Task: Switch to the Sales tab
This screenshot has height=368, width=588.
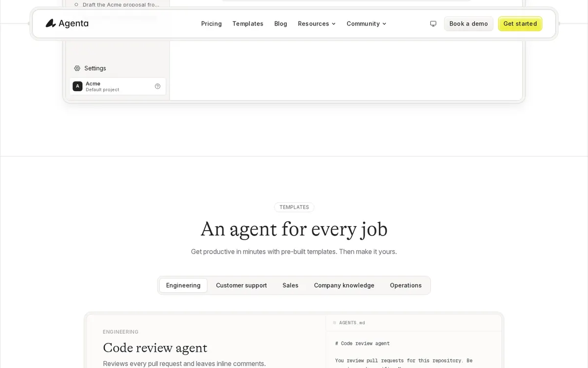Action: tap(291, 286)
